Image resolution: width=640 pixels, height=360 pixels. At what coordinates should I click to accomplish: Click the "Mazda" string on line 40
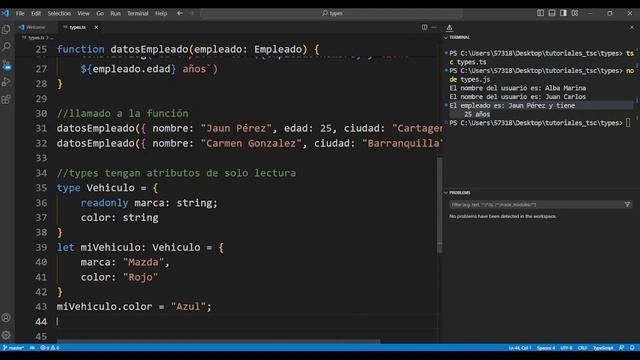[x=143, y=262]
